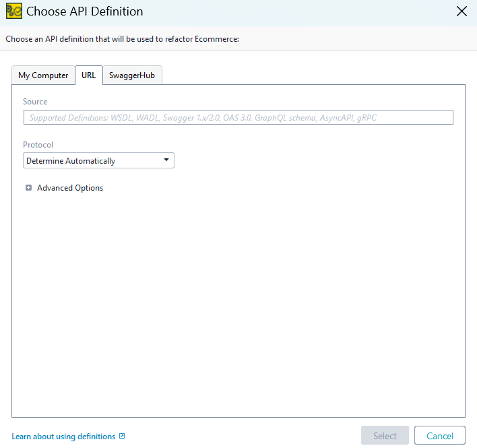Switch to the My Computer tab

click(x=43, y=75)
